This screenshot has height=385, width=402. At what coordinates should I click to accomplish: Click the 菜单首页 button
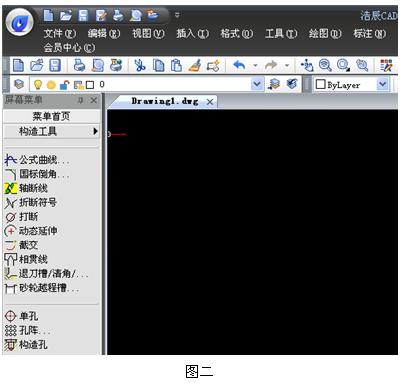click(51, 116)
